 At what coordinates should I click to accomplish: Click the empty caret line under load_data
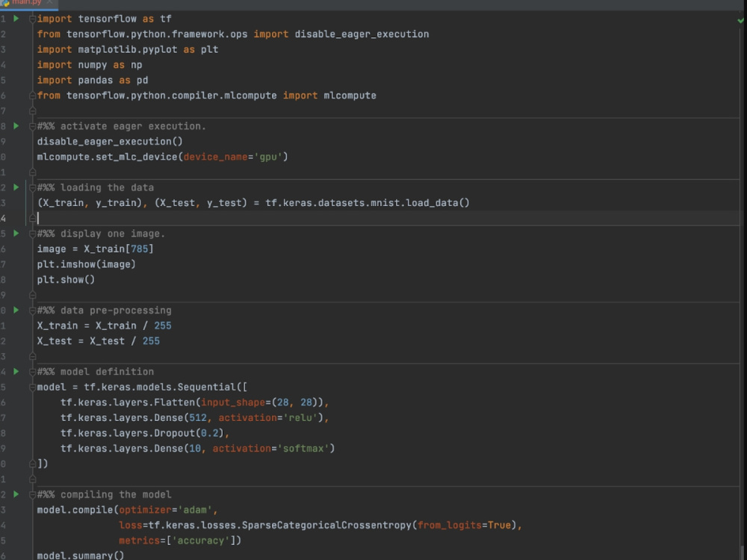click(x=386, y=218)
